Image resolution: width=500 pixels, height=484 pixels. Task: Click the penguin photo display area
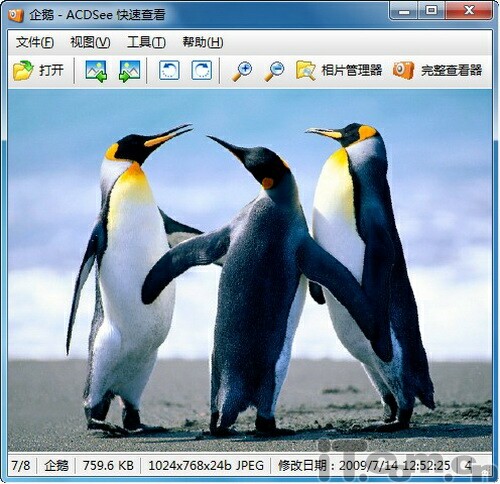tap(250, 270)
